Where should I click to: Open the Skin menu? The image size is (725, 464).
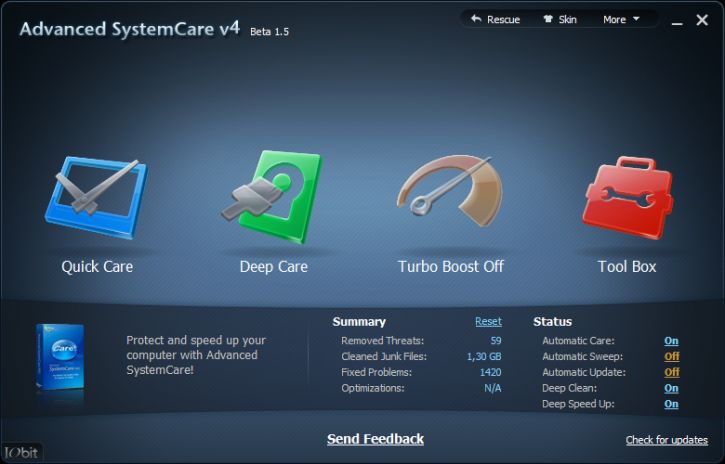click(x=560, y=19)
